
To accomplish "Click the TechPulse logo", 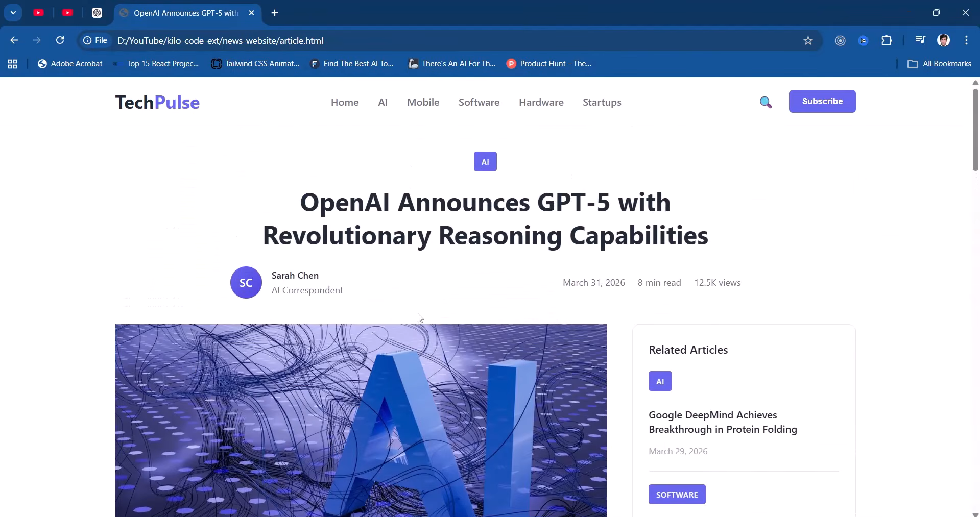I will point(157,102).
